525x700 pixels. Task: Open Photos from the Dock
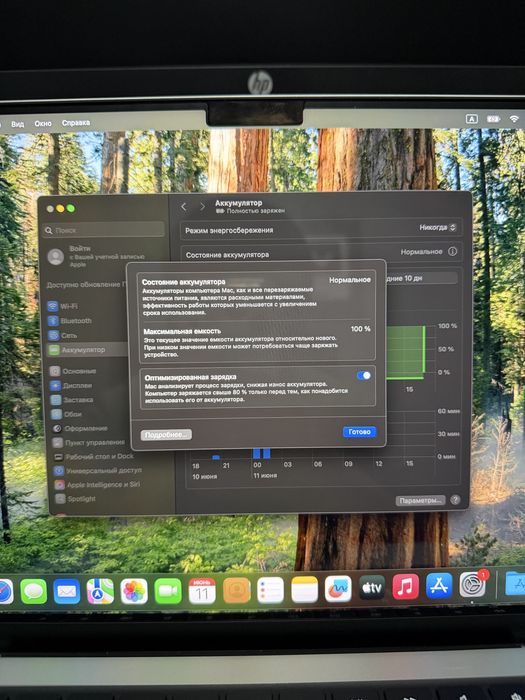(134, 591)
